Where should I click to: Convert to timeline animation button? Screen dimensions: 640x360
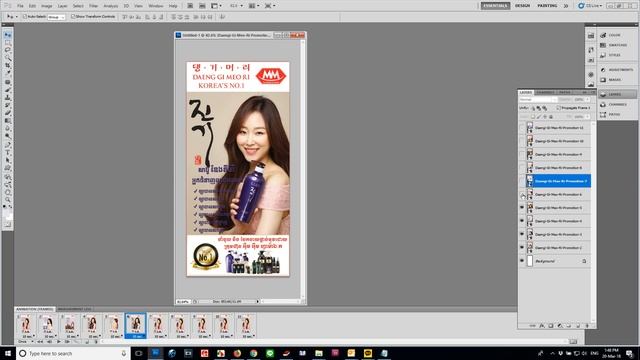pos(573,341)
